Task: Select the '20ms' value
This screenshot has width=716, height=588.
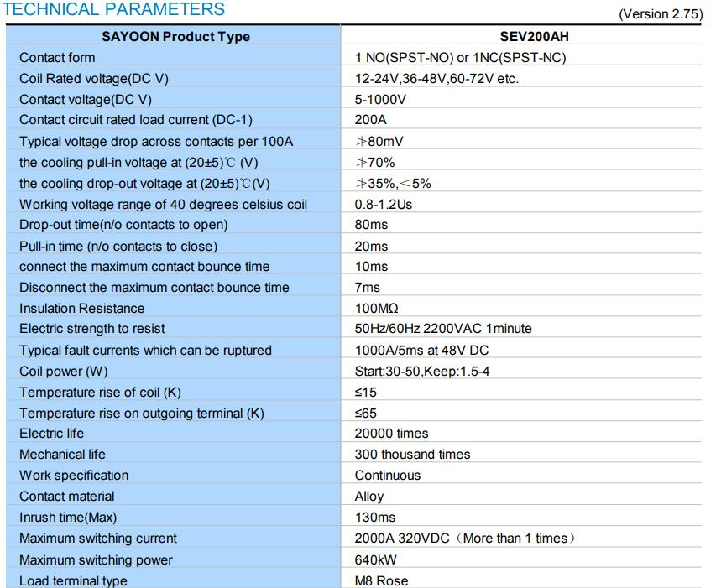Action: [x=371, y=247]
